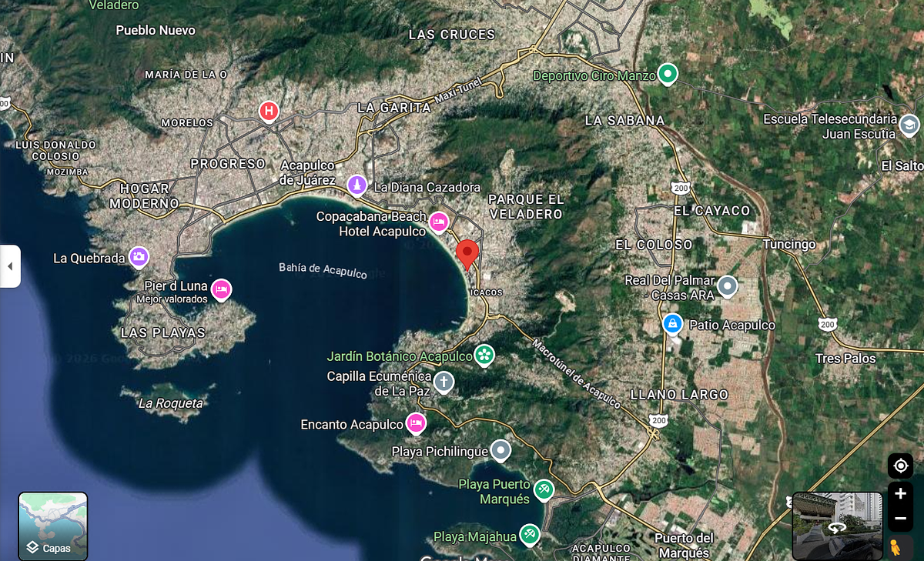The height and width of the screenshot is (561, 924).
Task: Click the Acapulco de Juárez city label
Action: (x=308, y=173)
